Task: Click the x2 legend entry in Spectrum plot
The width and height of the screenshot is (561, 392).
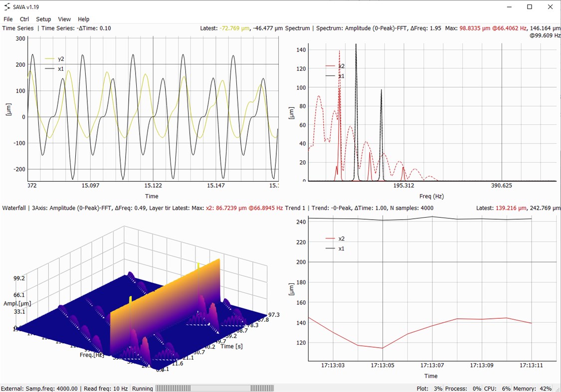Action: coord(335,66)
